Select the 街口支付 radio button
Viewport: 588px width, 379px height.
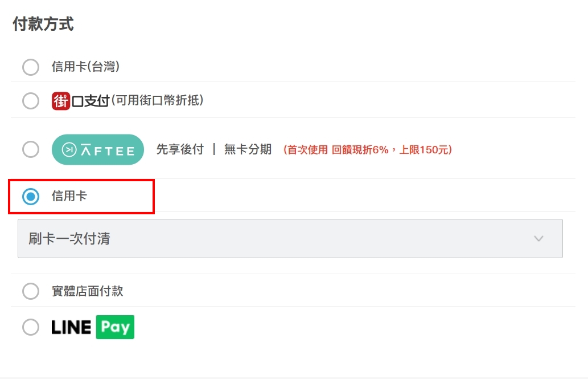tap(31, 101)
